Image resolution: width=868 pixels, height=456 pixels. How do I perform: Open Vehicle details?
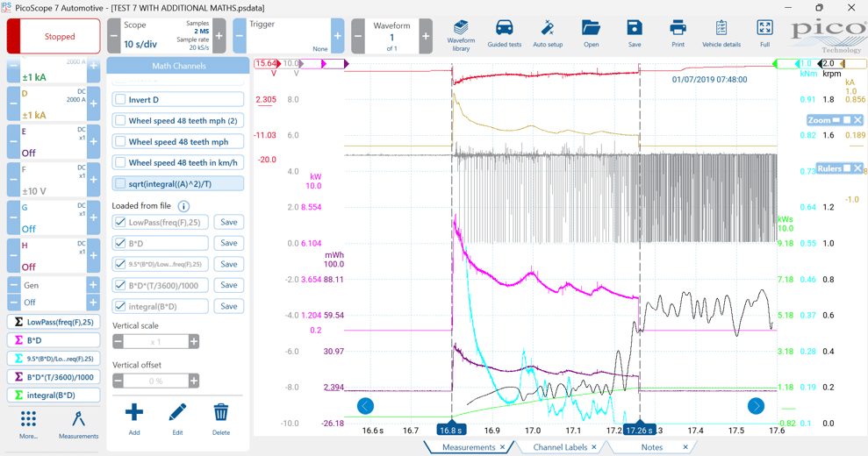(721, 33)
